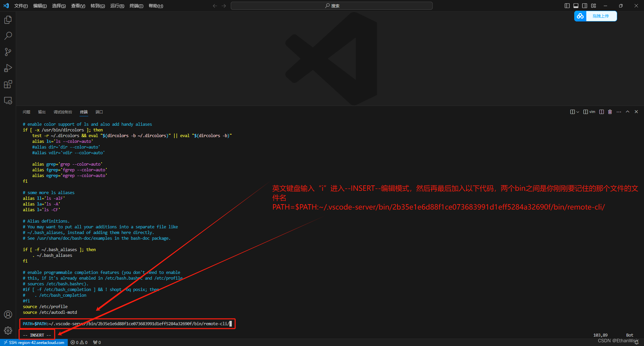Open the Remote Explorer view
644x346 pixels.
coord(8,101)
